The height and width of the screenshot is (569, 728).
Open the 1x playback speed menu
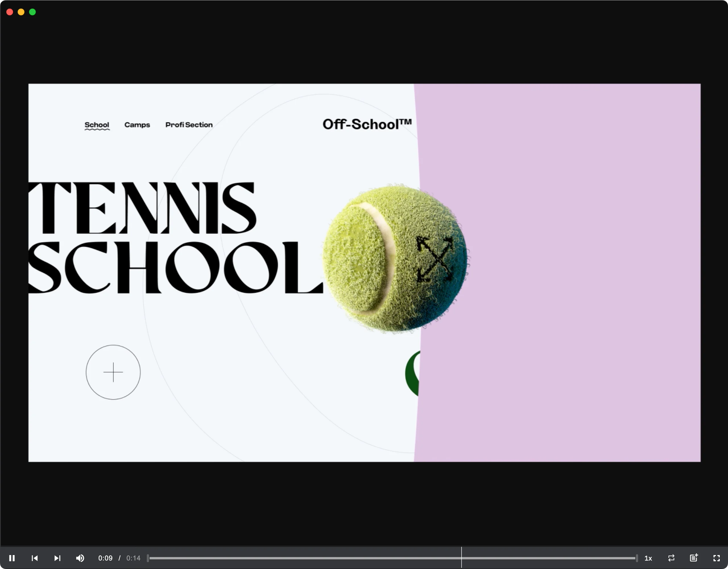[x=648, y=558]
